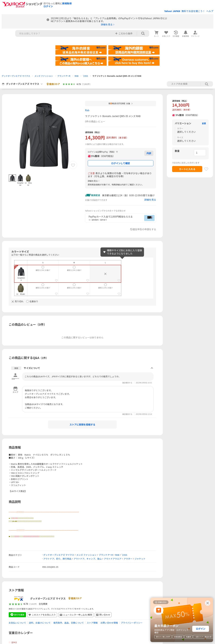Favorite Lt Khaki size S with heart icon
Screen dimensions: 215x644
[56, 294]
